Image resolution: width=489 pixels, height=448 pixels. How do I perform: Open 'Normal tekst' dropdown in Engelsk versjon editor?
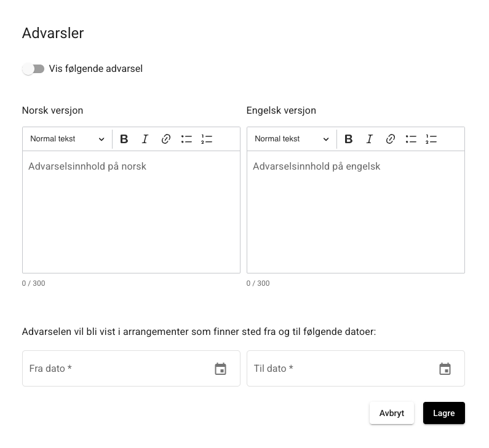[292, 139]
